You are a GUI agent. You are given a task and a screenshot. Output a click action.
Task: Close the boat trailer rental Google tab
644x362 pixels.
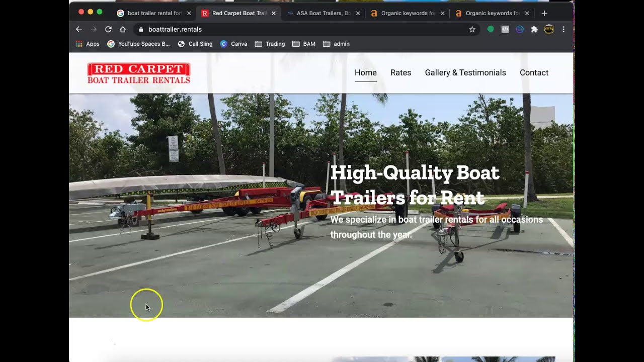coord(189,13)
